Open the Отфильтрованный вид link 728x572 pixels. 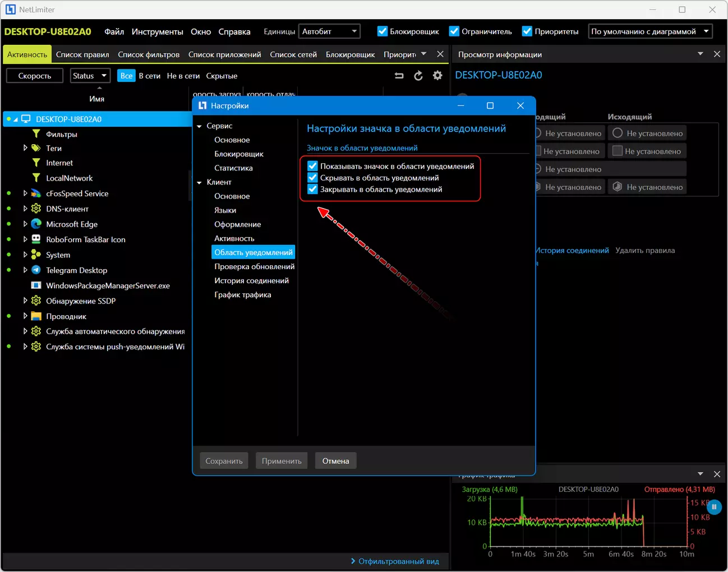(x=399, y=561)
